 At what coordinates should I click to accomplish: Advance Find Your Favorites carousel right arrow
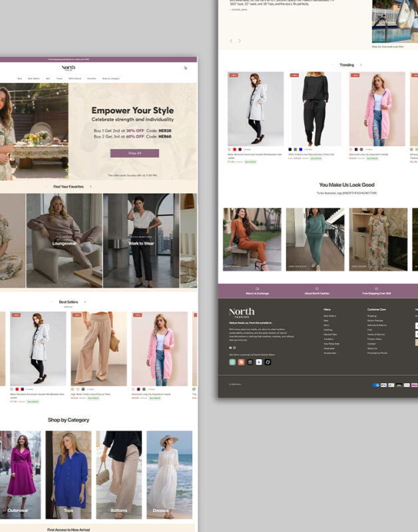coord(91,187)
